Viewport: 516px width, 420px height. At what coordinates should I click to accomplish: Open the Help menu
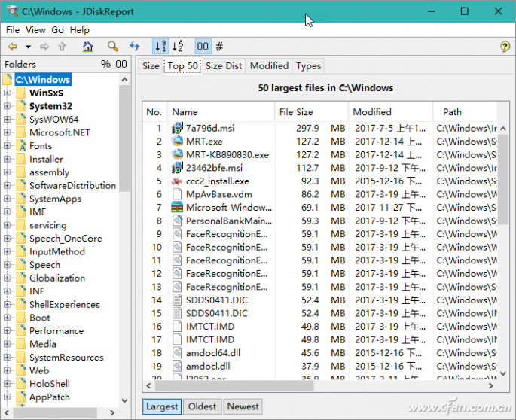click(x=79, y=30)
